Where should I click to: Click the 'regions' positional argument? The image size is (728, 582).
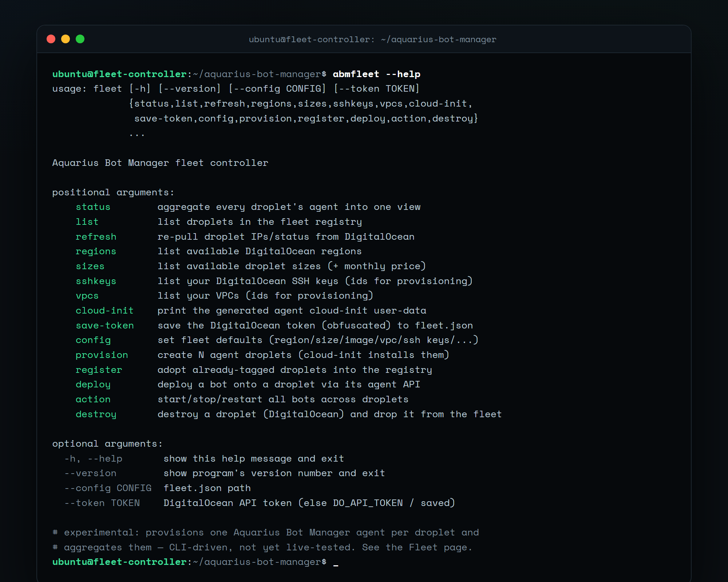(96, 251)
